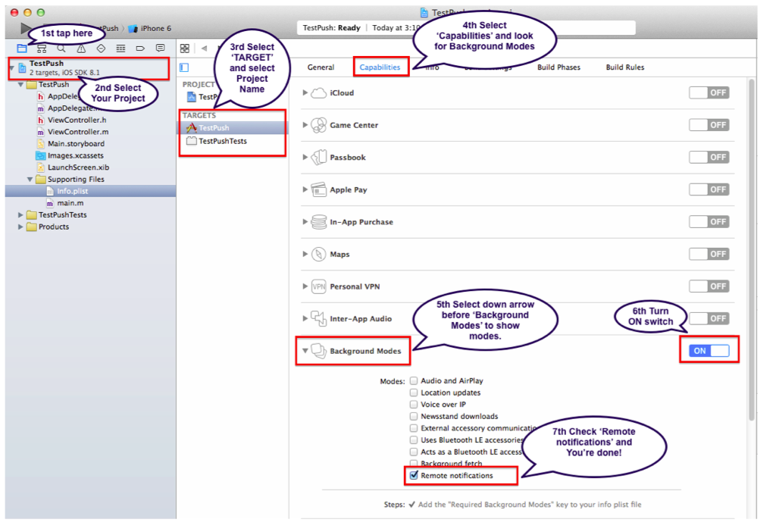Viewport: 773px width, 532px height.
Task: Click the Maps compass icon
Action: coord(319,255)
